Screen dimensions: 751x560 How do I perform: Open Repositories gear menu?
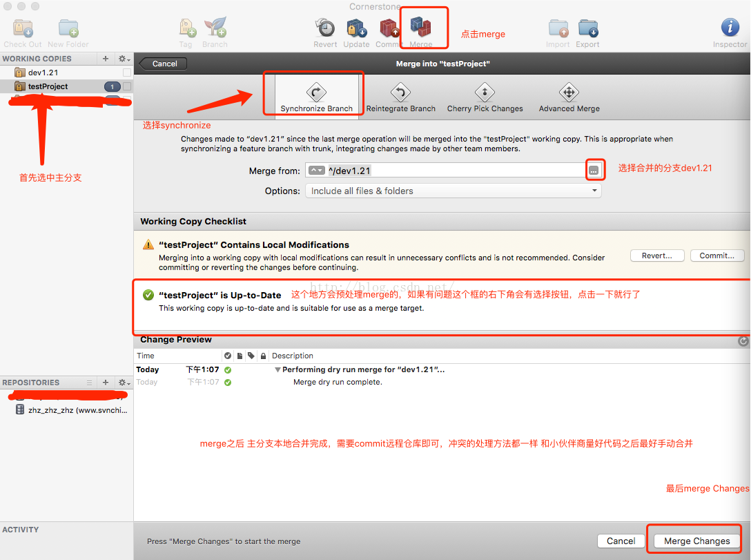click(x=124, y=383)
